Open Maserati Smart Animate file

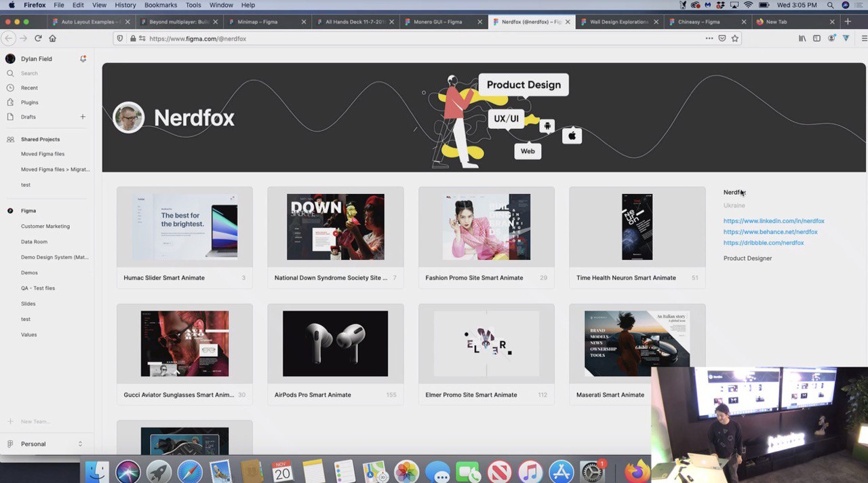637,354
